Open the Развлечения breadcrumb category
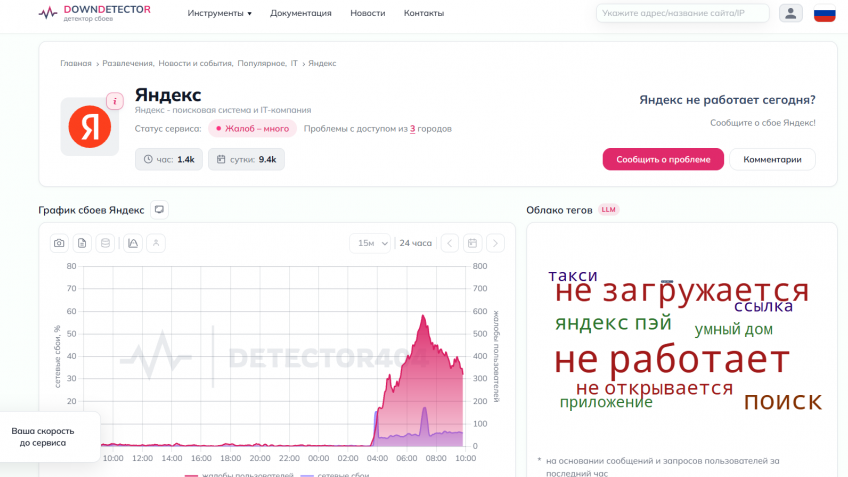This screenshot has height=477, width=848. pyautogui.click(x=128, y=63)
